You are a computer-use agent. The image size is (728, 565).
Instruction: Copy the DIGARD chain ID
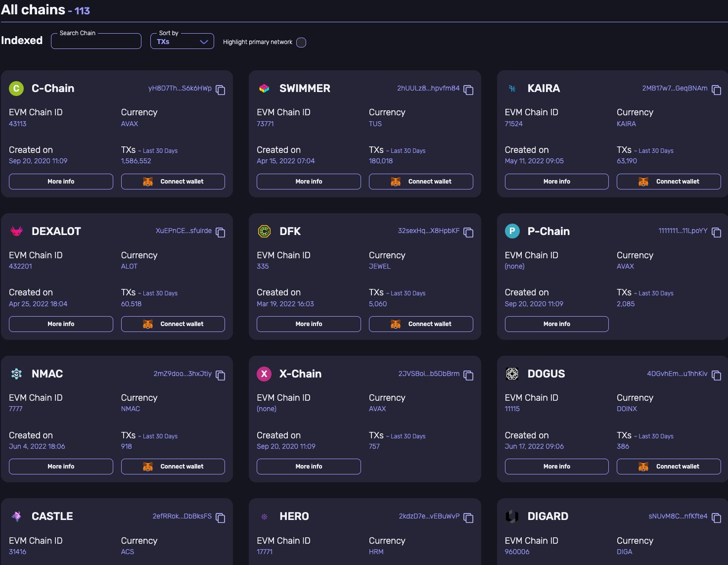pos(716,518)
